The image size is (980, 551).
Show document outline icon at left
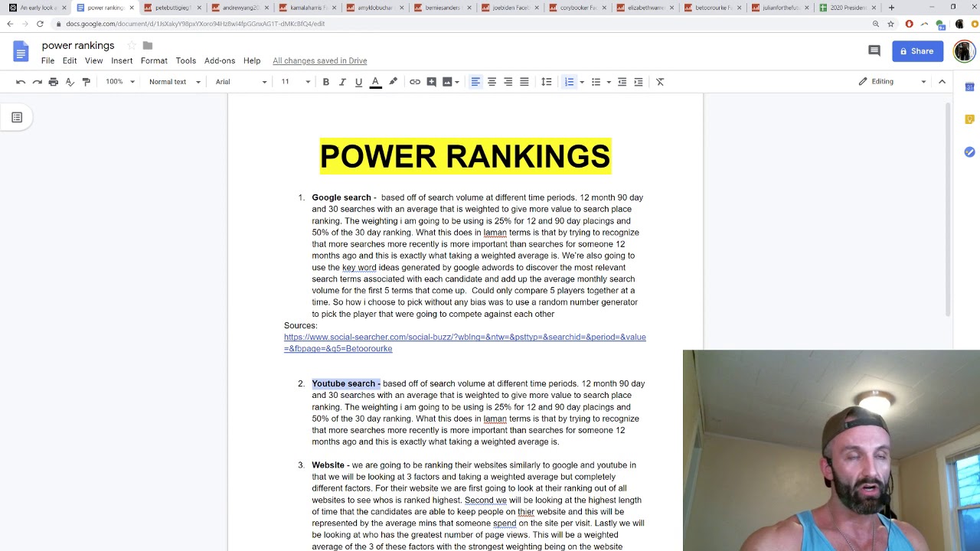(17, 117)
